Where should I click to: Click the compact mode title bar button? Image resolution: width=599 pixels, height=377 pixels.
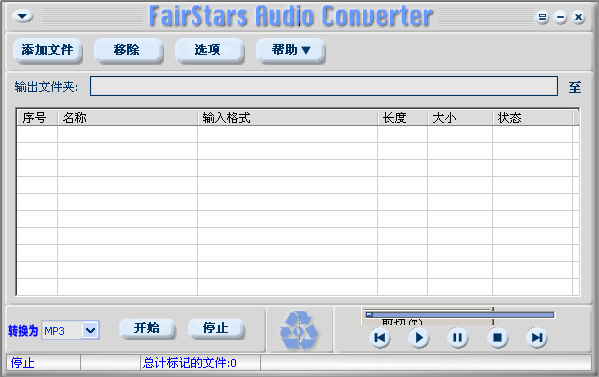pos(542,17)
